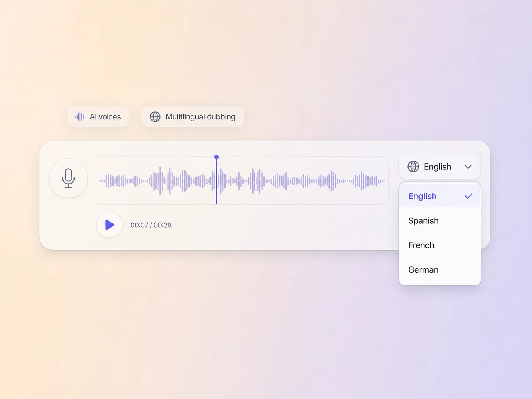The image size is (532, 399).
Task: Select English in the language list
Action: (439, 196)
